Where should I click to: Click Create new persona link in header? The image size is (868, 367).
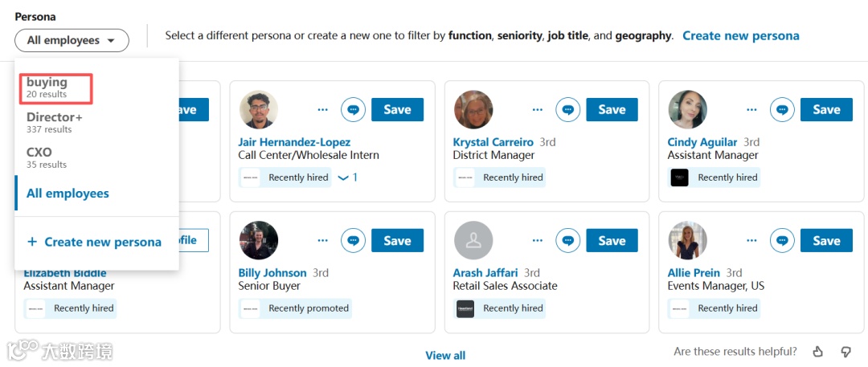(741, 35)
